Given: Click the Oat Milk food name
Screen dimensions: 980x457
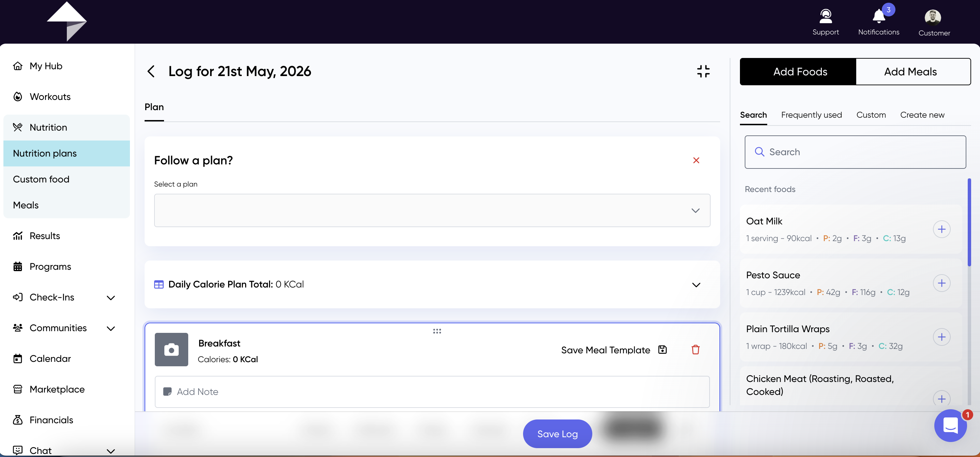Looking at the screenshot, I should click(764, 221).
